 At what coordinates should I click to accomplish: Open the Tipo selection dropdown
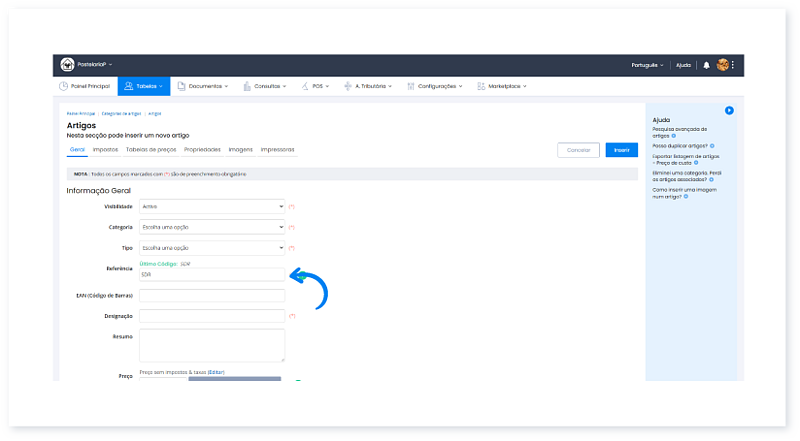click(212, 247)
